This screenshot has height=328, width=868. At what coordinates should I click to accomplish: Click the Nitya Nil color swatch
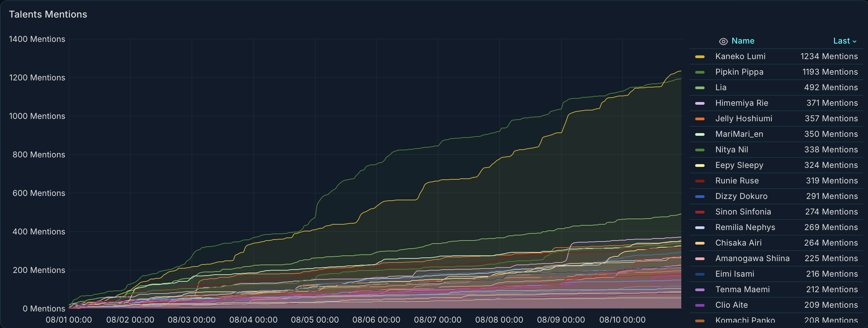point(700,150)
